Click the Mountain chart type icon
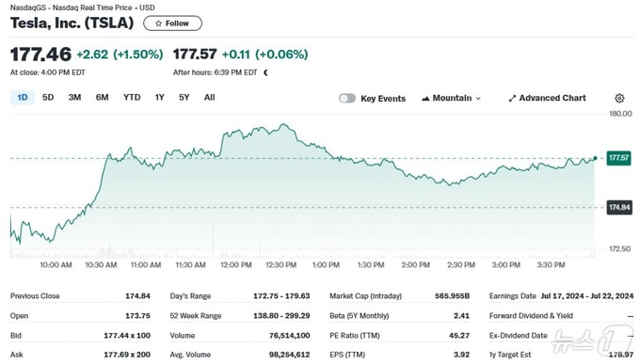The height and width of the screenshot is (364, 640). click(x=425, y=99)
